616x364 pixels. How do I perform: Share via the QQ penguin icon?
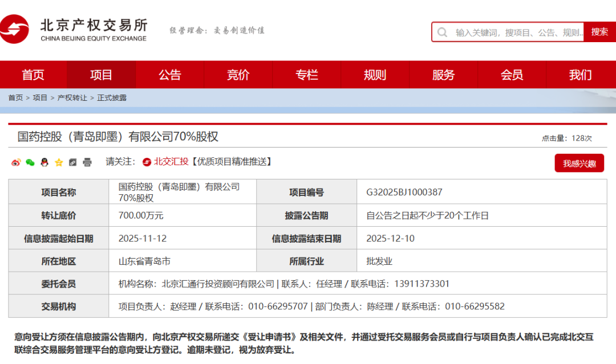44,162
